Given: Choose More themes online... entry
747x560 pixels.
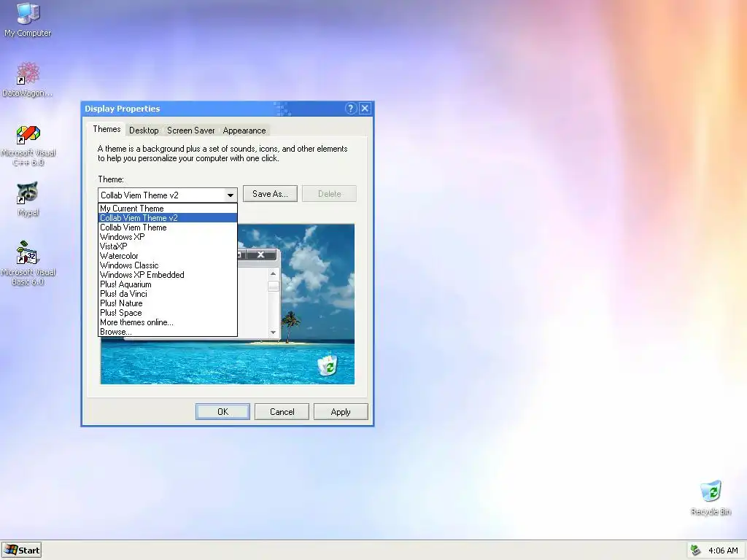Looking at the screenshot, I should point(168,322).
